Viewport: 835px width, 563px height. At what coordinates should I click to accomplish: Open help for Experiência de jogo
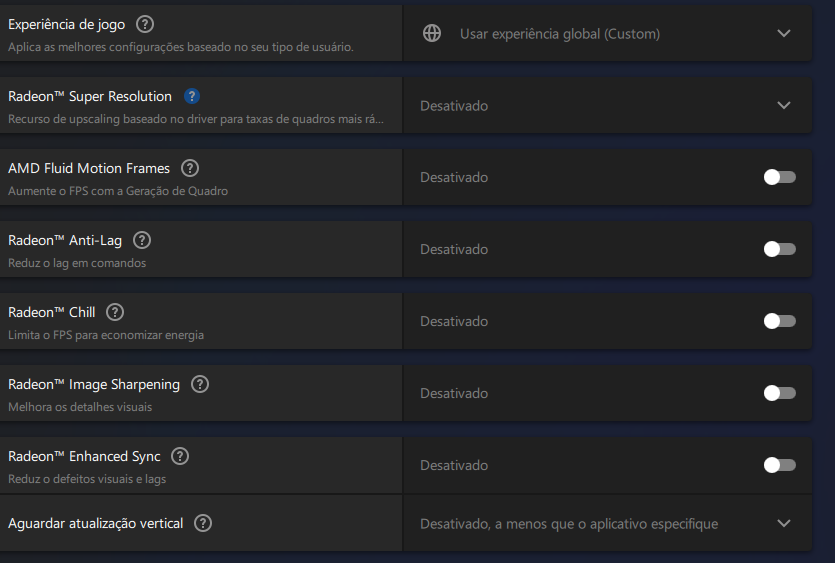tap(145, 24)
